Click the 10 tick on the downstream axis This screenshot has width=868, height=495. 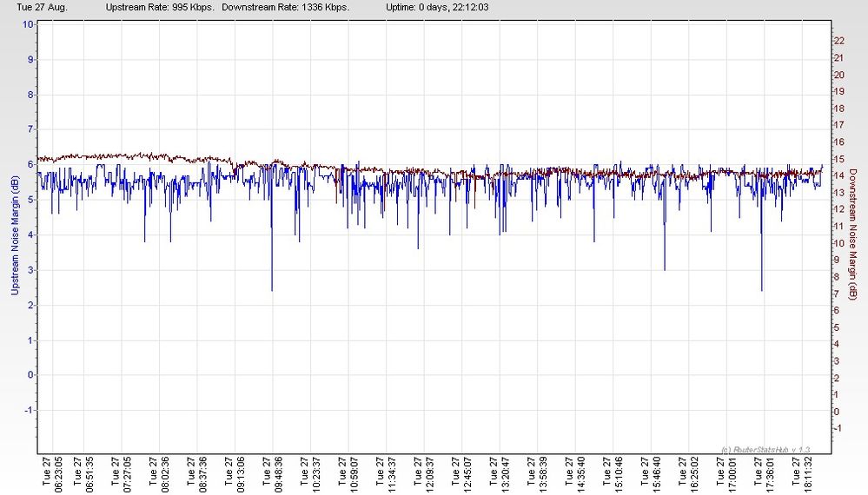[839, 243]
